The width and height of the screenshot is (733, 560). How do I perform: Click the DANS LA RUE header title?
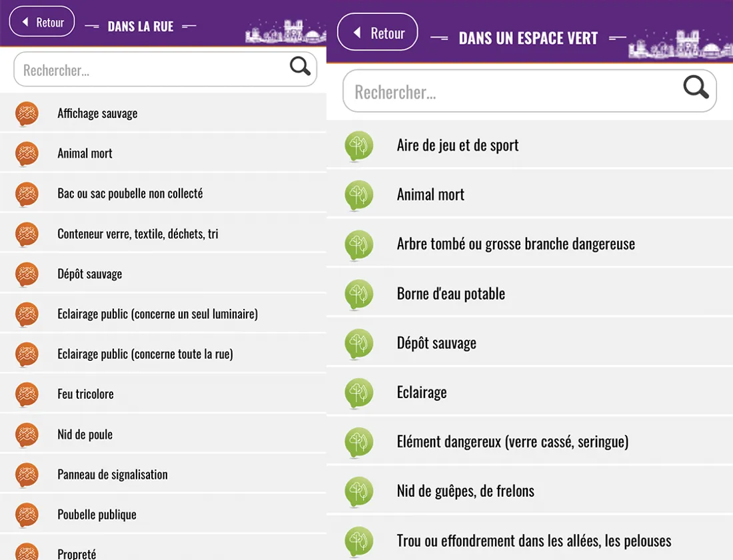[x=140, y=26]
